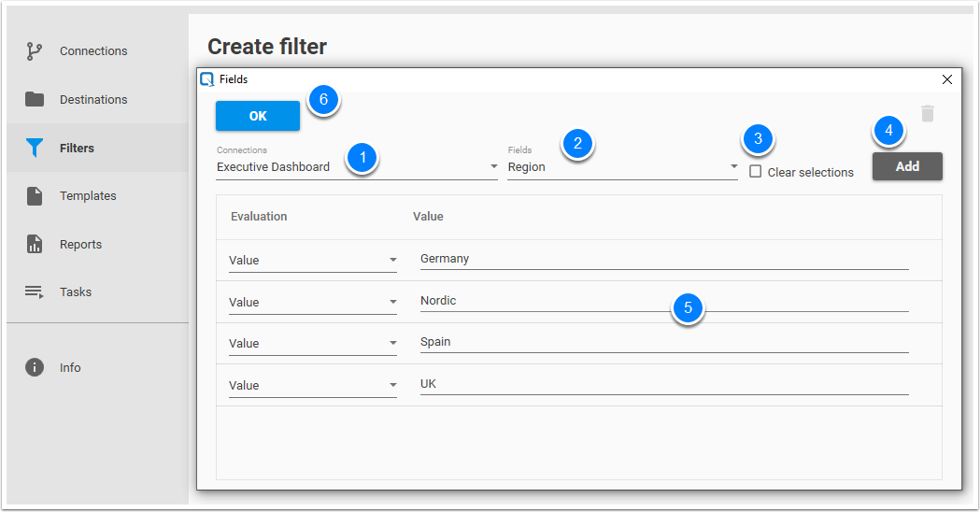The height and width of the screenshot is (512, 980).
Task: Click the Nordic value input field
Action: pos(664,301)
